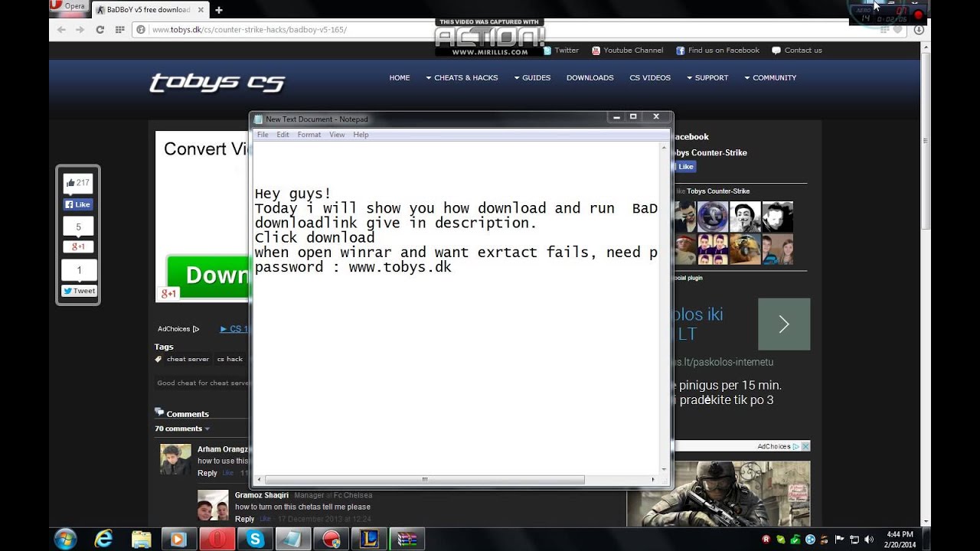Close the BaDBoY v5 tab
This screenshot has width=980, height=551.
[199, 10]
